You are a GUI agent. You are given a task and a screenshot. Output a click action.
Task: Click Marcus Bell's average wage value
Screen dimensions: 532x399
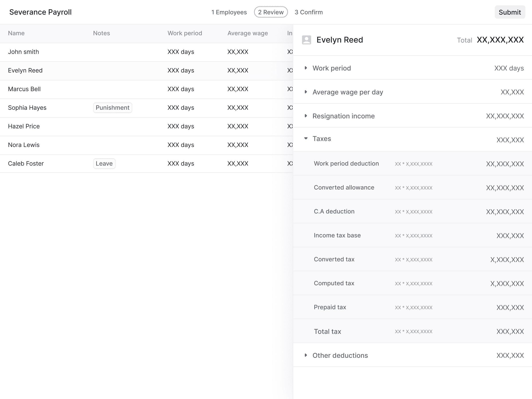238,89
